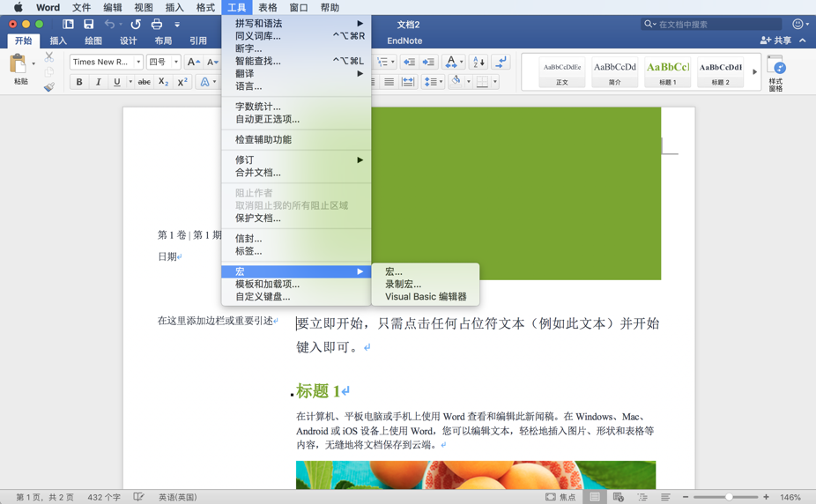Select 录制宏... in the macro submenu
Image resolution: width=816 pixels, height=504 pixels.
[425, 284]
